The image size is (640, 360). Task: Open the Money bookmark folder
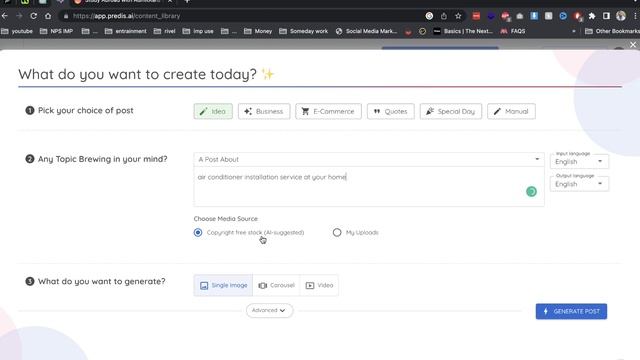[258, 31]
